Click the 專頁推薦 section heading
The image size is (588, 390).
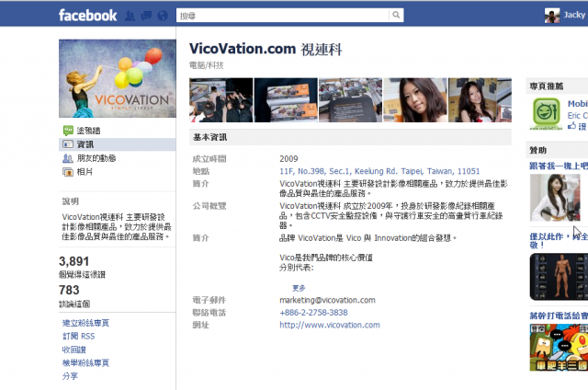tap(547, 86)
